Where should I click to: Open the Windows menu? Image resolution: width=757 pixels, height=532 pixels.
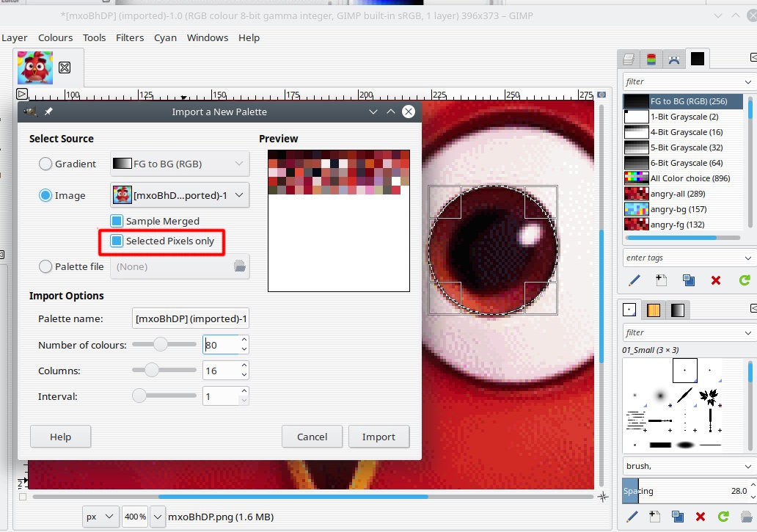tap(208, 37)
